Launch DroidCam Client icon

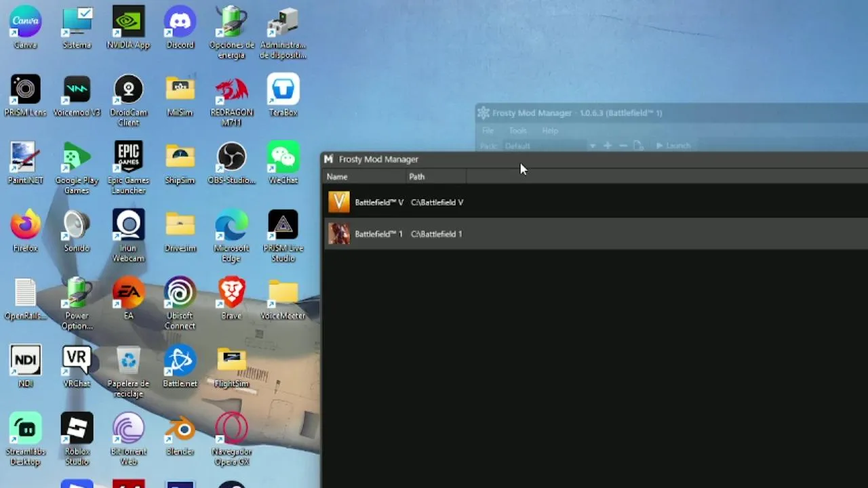click(128, 100)
